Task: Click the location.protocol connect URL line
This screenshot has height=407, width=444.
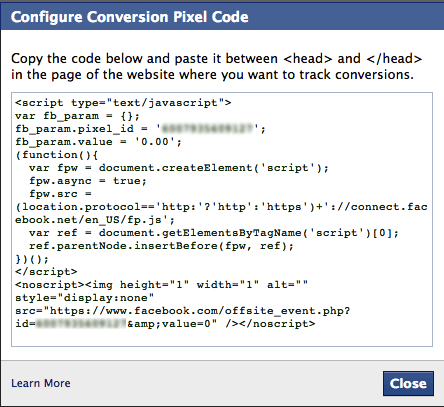Action: tap(221, 207)
